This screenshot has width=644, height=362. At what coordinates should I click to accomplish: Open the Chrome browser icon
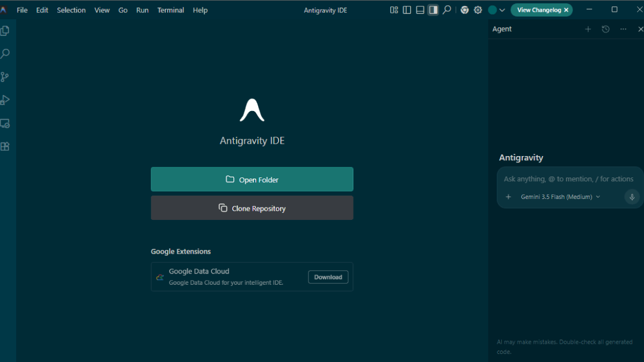(465, 10)
